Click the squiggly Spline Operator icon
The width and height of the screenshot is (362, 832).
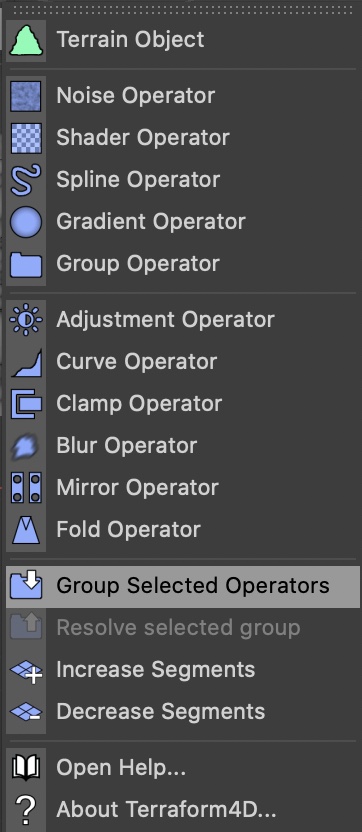(x=25, y=180)
